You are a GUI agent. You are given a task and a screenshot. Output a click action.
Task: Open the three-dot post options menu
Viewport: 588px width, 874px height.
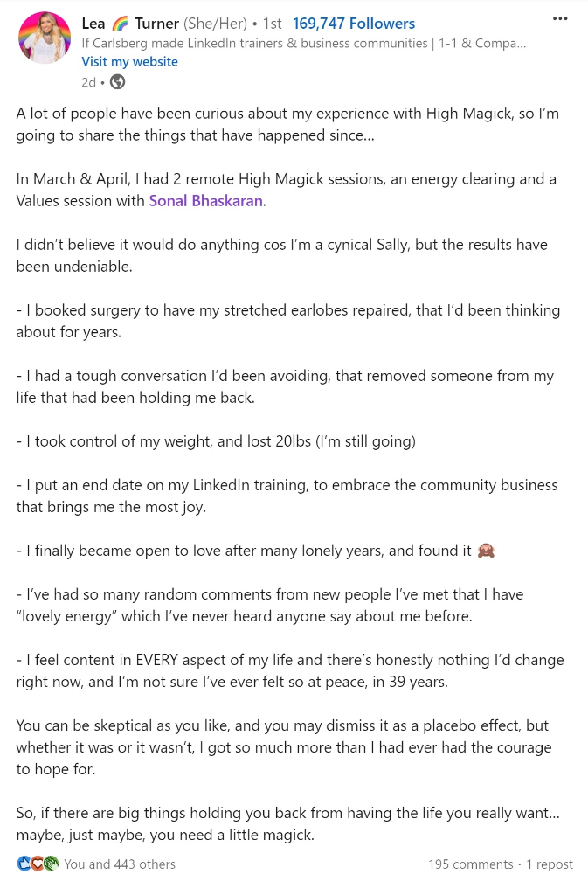tap(559, 19)
